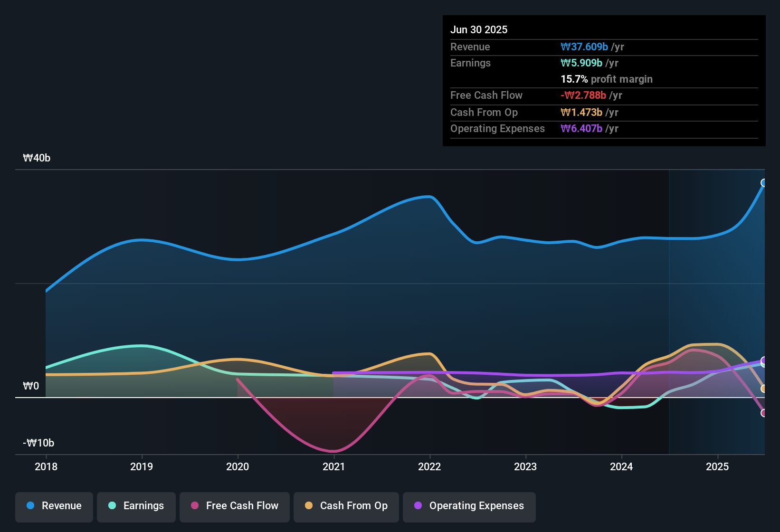Click the Earnings label in the tooltip
This screenshot has width=780, height=532.
[470, 63]
